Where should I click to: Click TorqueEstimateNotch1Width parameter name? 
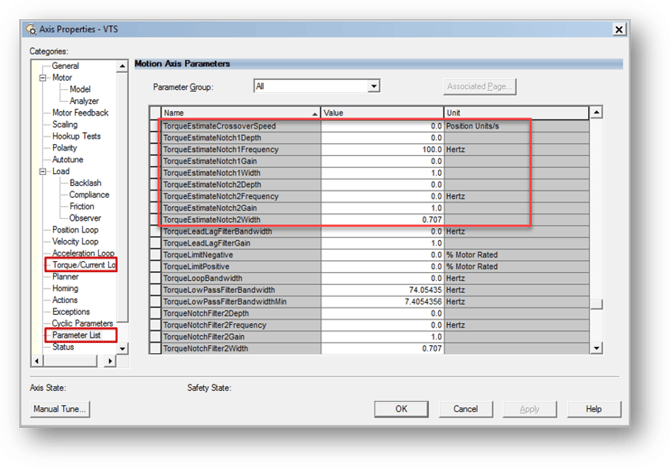pos(212,173)
